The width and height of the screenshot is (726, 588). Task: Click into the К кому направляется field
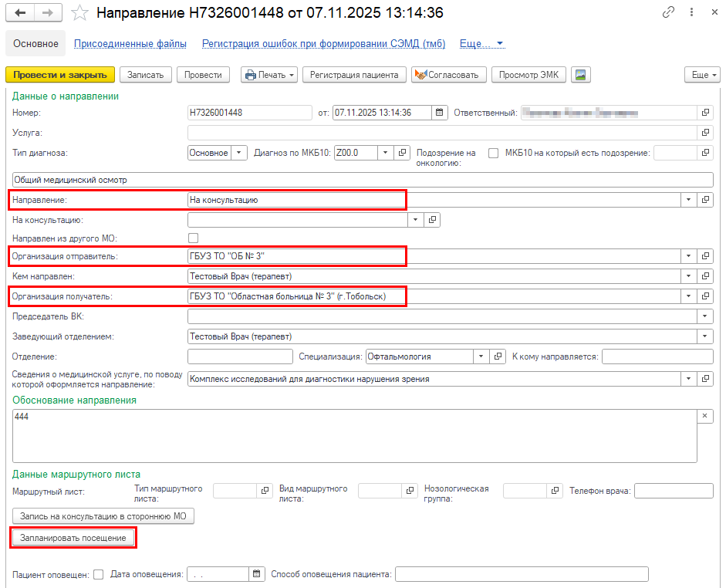pos(657,357)
